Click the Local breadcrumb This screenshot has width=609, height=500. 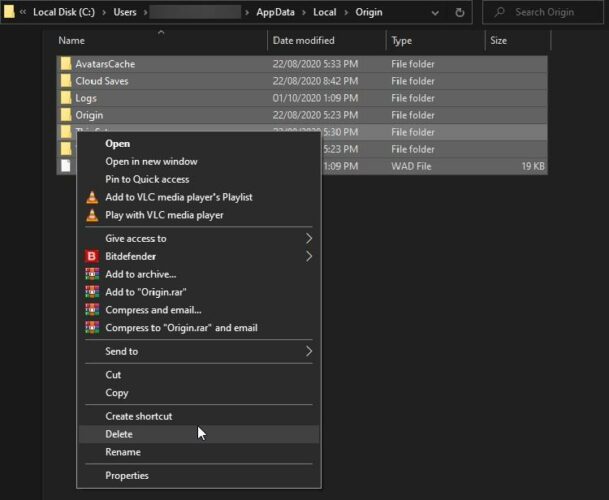325,12
